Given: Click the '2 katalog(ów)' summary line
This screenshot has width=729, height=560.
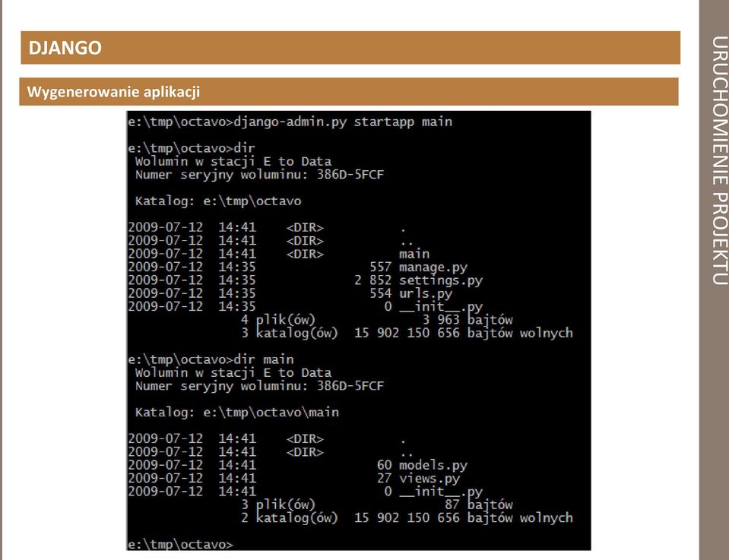Looking at the screenshot, I should coord(289,518).
